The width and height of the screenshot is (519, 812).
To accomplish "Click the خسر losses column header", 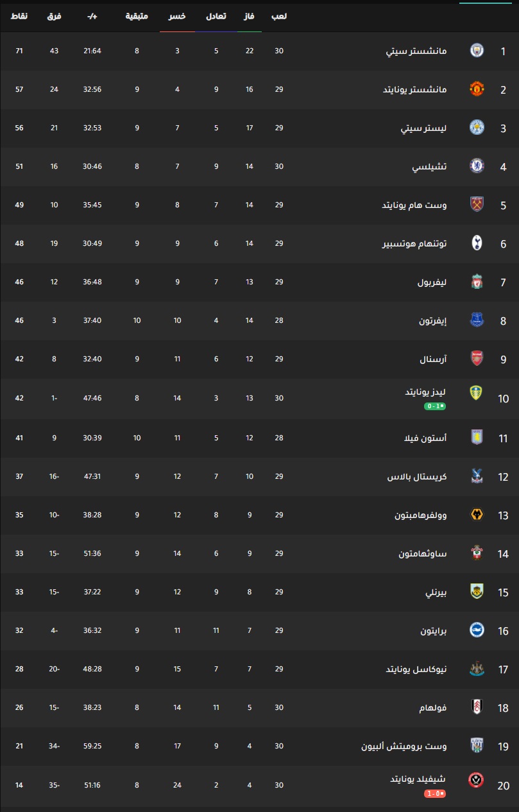I will coord(178,16).
